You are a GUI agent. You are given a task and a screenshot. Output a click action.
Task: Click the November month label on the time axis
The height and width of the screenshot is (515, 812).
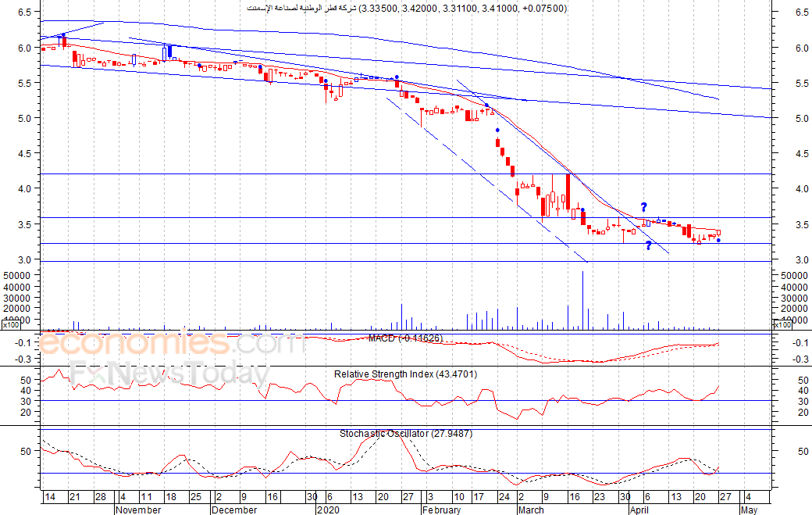[138, 510]
